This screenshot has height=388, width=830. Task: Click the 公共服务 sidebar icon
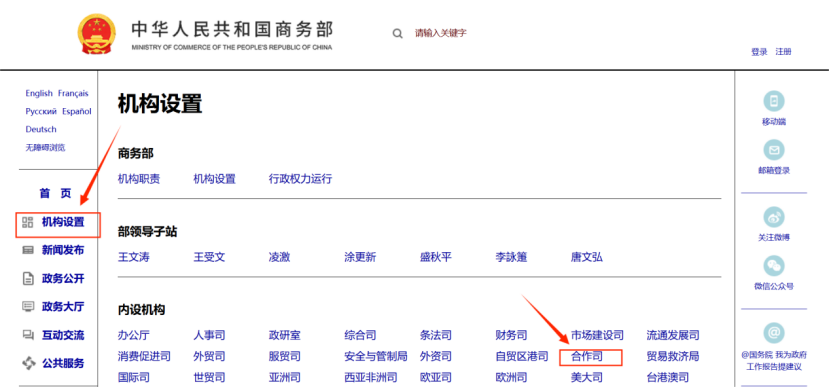pos(28,364)
